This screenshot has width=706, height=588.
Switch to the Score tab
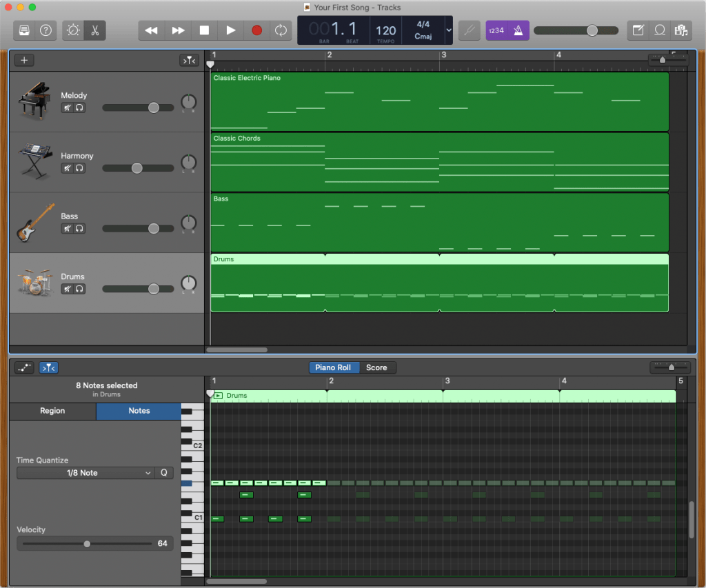(376, 367)
